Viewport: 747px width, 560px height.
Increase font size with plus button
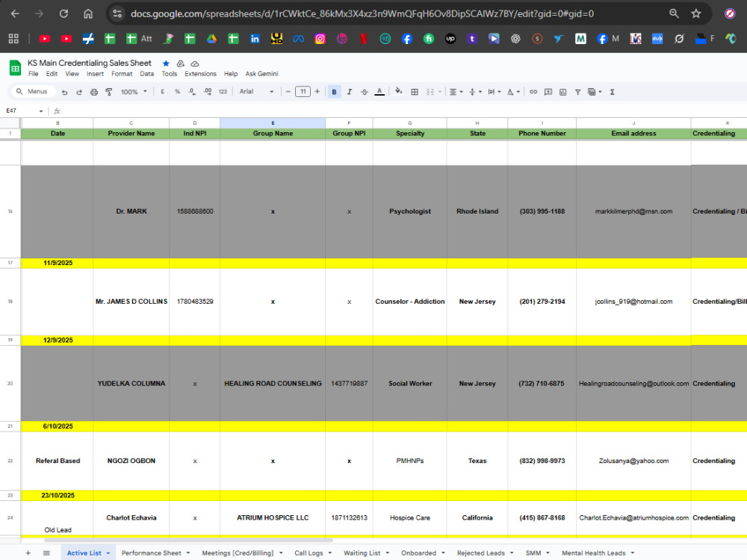tap(317, 92)
